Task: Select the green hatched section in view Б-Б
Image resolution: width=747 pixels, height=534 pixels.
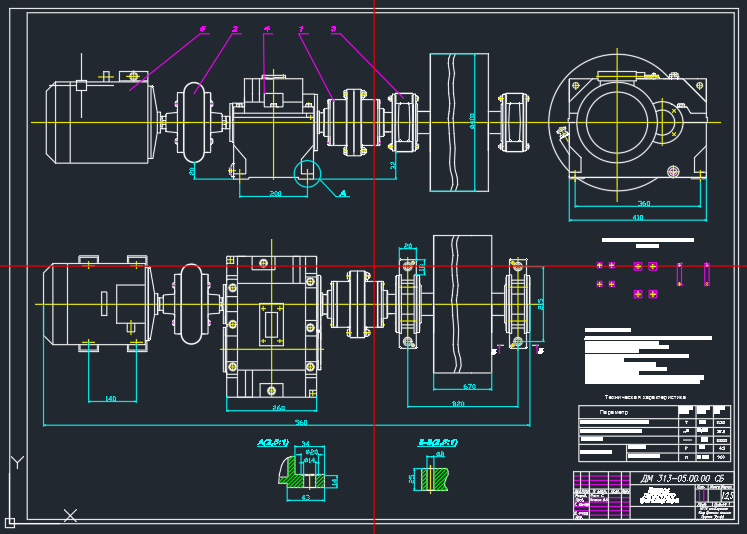Action: click(434, 479)
